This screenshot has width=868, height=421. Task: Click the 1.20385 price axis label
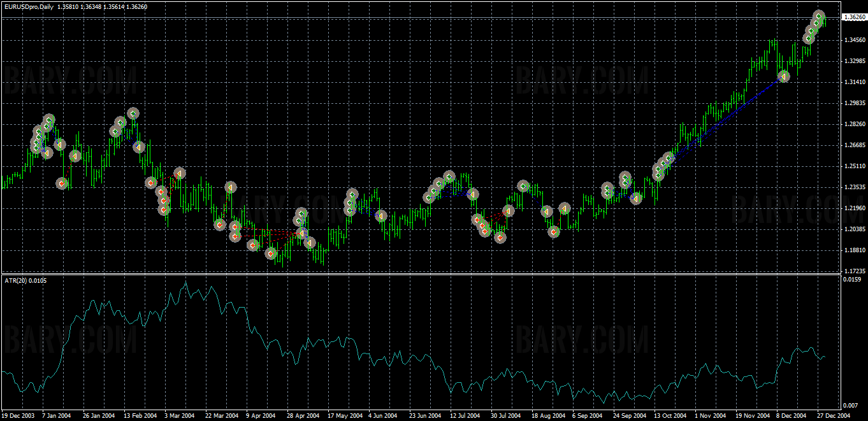(x=854, y=229)
